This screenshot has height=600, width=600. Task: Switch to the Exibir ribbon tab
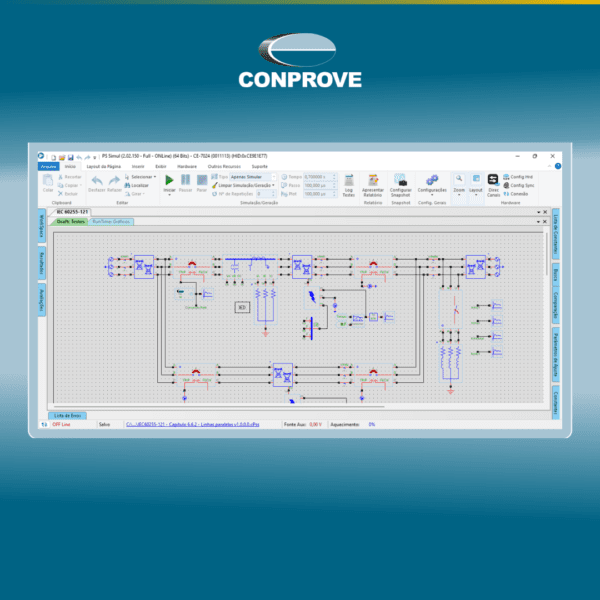(x=161, y=166)
